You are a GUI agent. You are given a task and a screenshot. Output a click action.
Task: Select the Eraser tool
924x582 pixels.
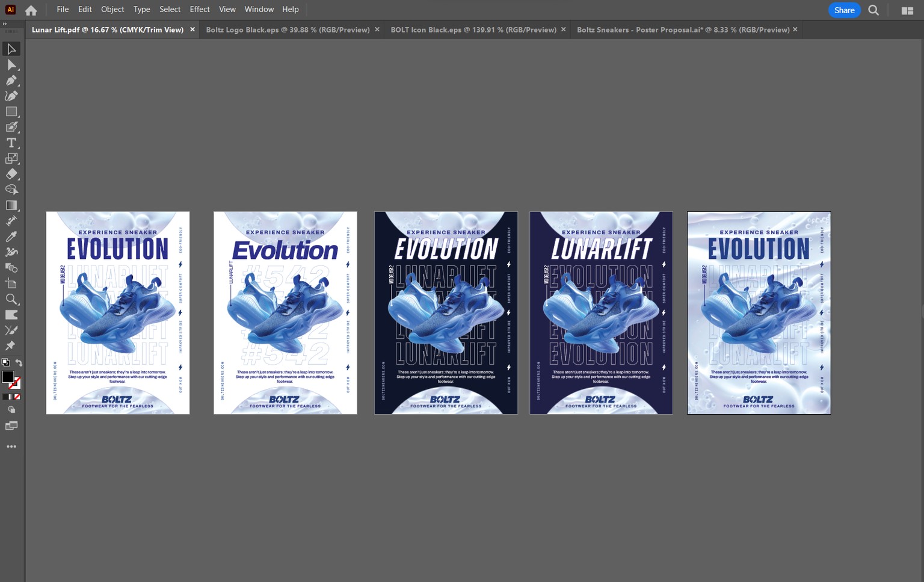[11, 174]
